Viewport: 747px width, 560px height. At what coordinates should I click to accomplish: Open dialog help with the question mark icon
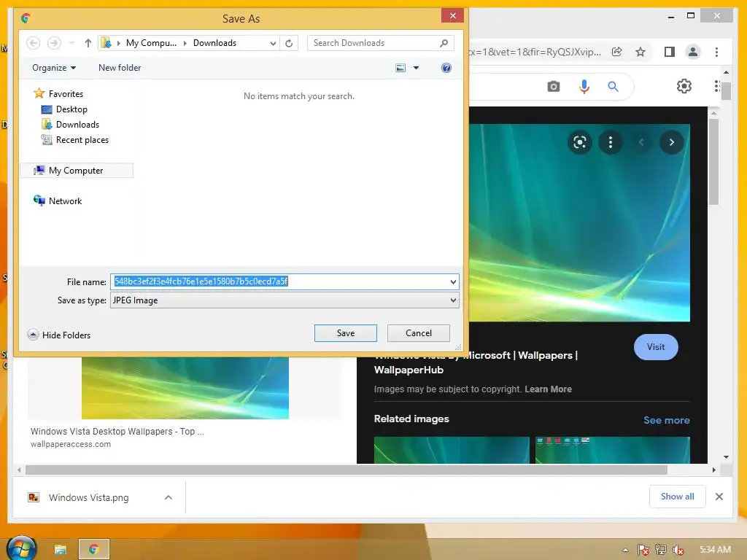click(446, 68)
